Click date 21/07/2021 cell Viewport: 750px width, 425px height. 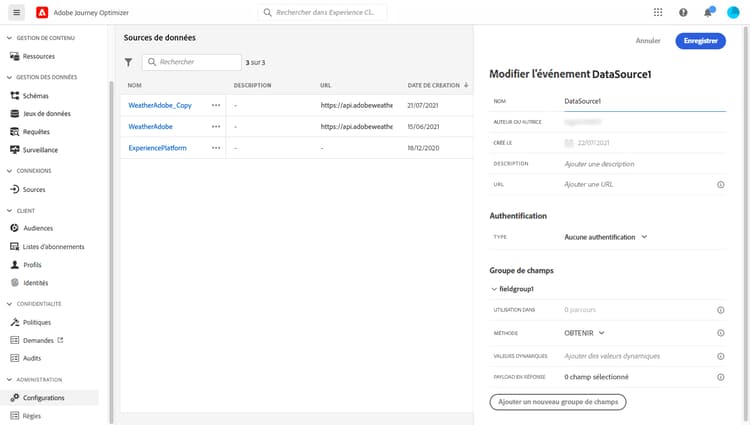(423, 105)
